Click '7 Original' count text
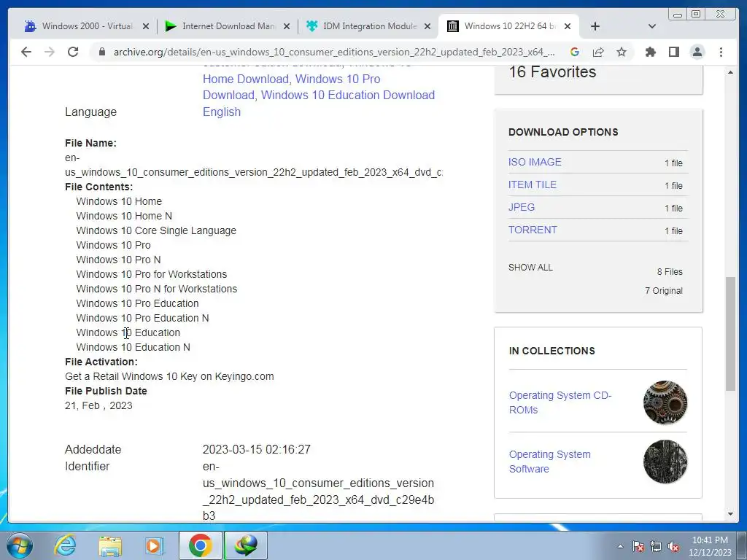Image resolution: width=747 pixels, height=560 pixels. point(664,290)
